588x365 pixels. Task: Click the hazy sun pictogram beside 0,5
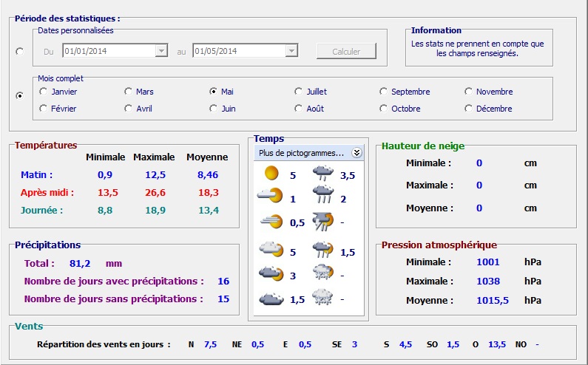click(271, 222)
